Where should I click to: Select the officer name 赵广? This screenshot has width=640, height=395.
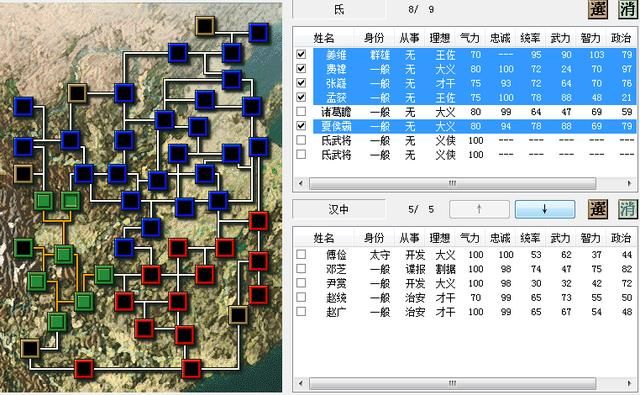(x=336, y=312)
